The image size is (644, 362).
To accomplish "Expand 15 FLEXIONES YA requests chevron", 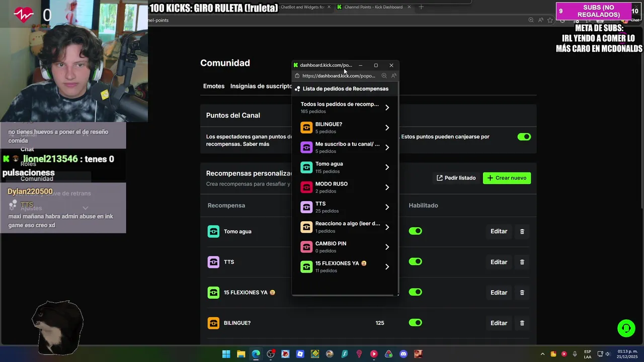I will 387,267.
